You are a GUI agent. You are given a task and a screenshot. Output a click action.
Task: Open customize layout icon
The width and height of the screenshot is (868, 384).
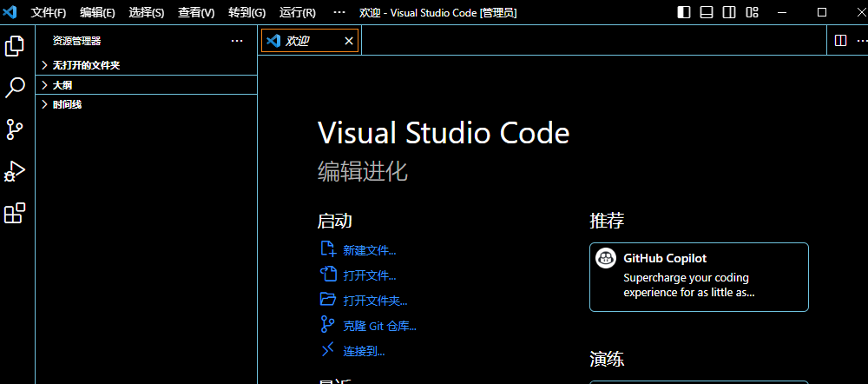click(x=752, y=12)
